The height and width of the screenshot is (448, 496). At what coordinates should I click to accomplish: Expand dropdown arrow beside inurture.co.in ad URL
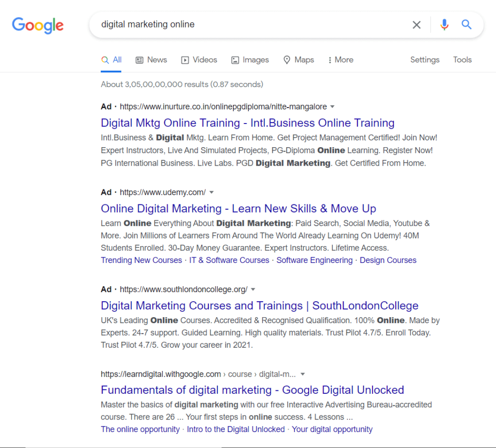tap(332, 107)
